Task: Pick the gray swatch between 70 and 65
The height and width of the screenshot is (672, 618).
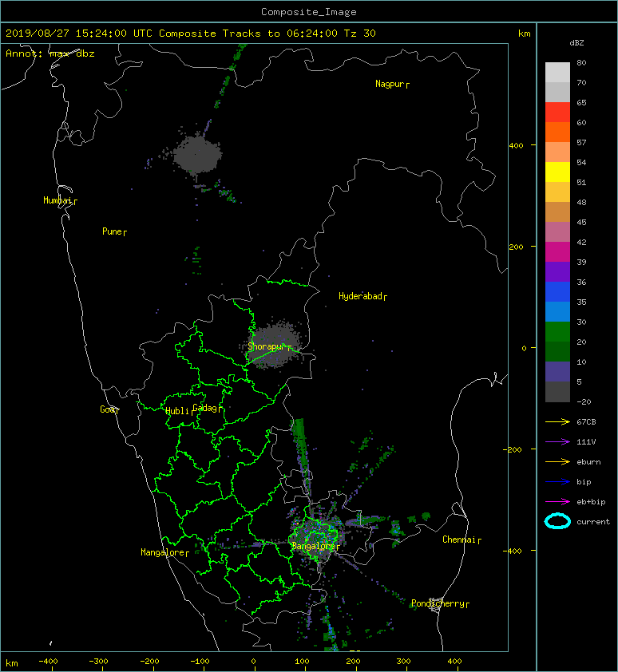Action: click(557, 92)
